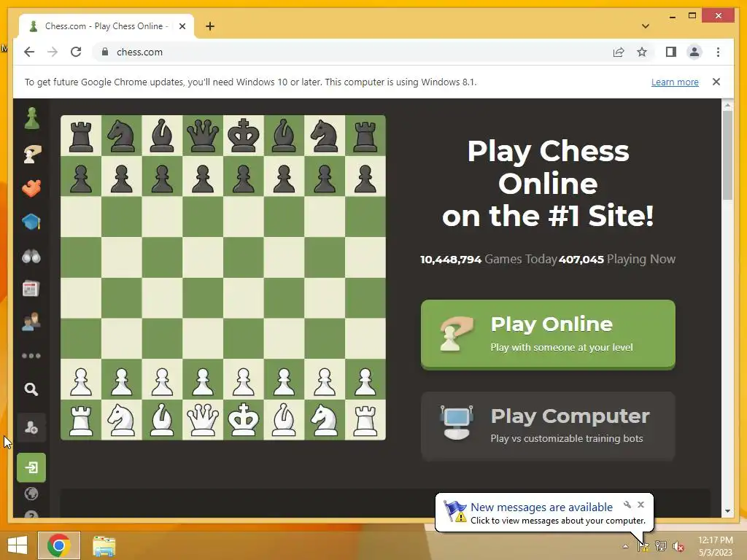Click scrollbar down arrow
Screen dimensions: 747x560
pyautogui.click(x=727, y=511)
